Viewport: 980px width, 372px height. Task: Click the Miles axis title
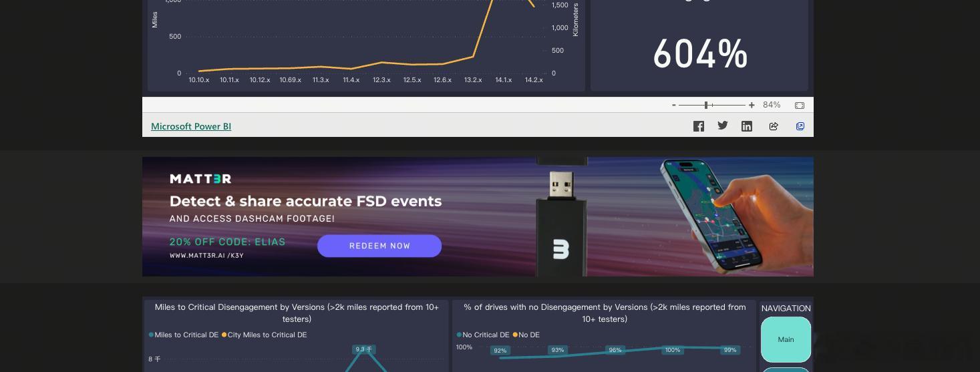click(155, 19)
